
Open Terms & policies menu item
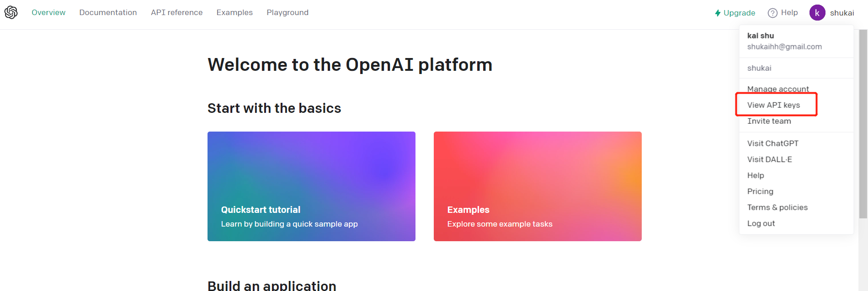777,207
